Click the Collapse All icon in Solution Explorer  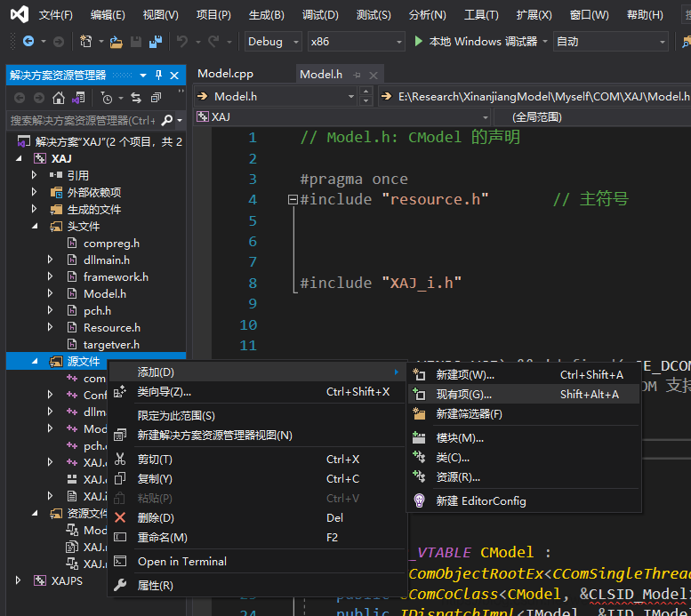[x=157, y=98]
